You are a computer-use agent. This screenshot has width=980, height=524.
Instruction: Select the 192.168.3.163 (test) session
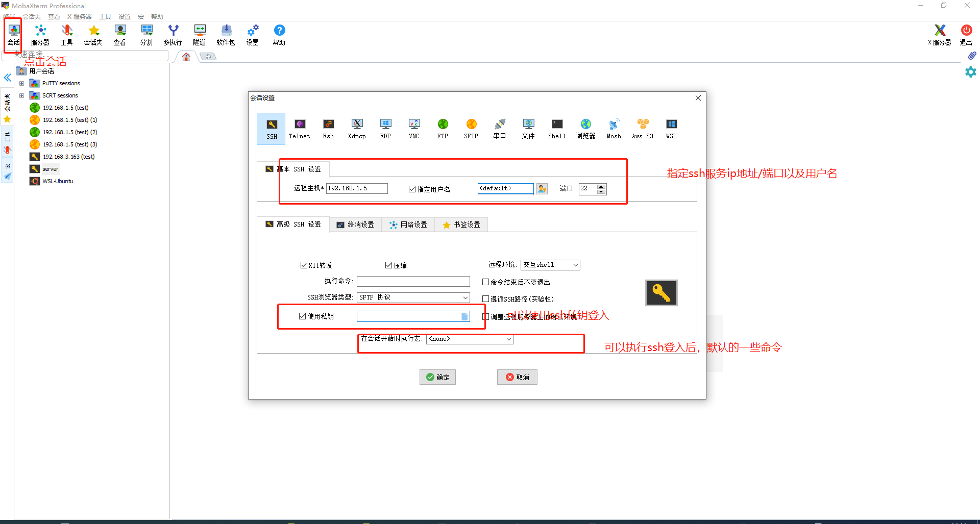click(x=62, y=157)
